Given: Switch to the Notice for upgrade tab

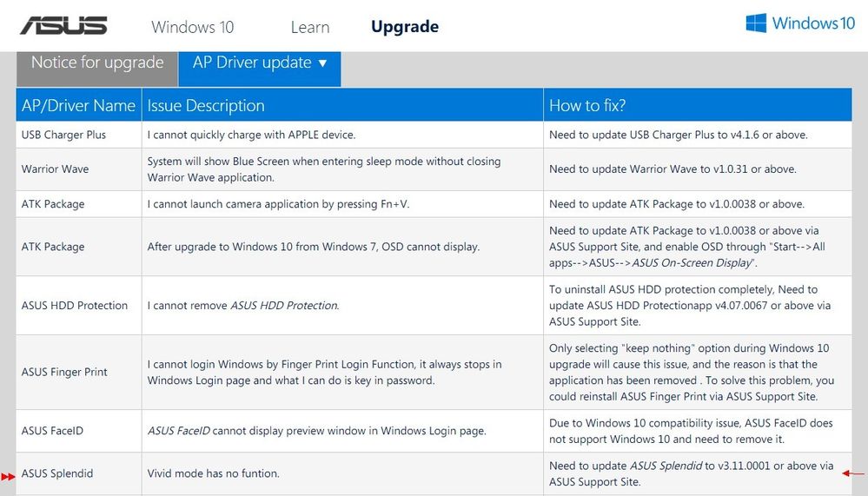Looking at the screenshot, I should [x=97, y=63].
